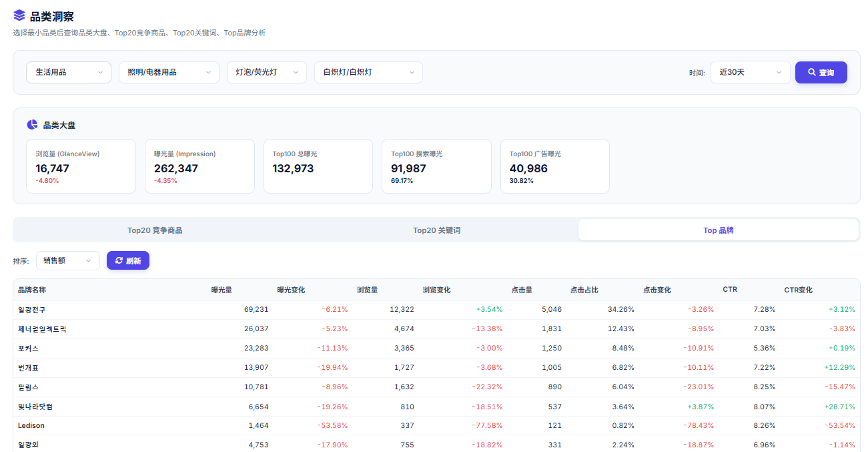Click the 浏览变化 column header
The height and width of the screenshot is (452, 868).
pos(436,290)
